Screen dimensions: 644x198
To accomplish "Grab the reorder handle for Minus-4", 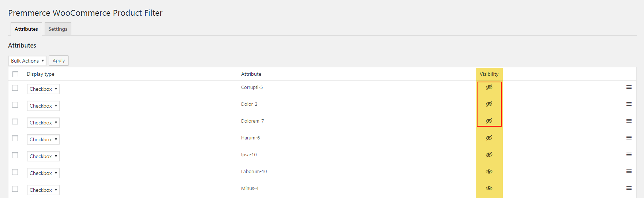I will click(x=629, y=188).
